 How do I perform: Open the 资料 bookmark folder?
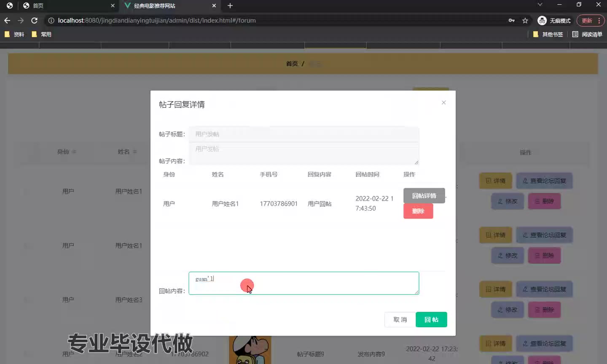[14, 34]
